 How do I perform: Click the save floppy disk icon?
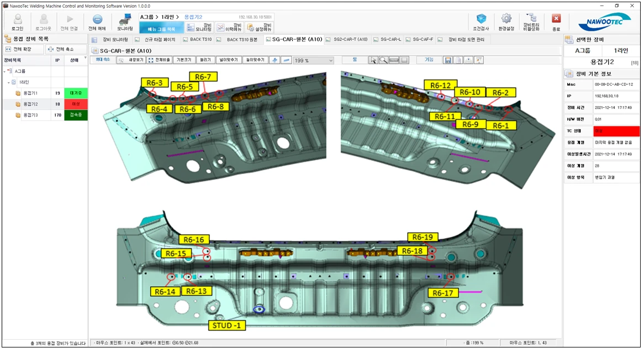click(x=448, y=60)
